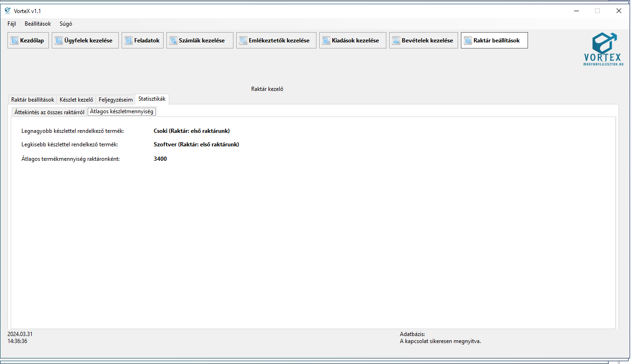Switch to the Készlet kezelő tab
The height and width of the screenshot is (364, 631).
[76, 100]
